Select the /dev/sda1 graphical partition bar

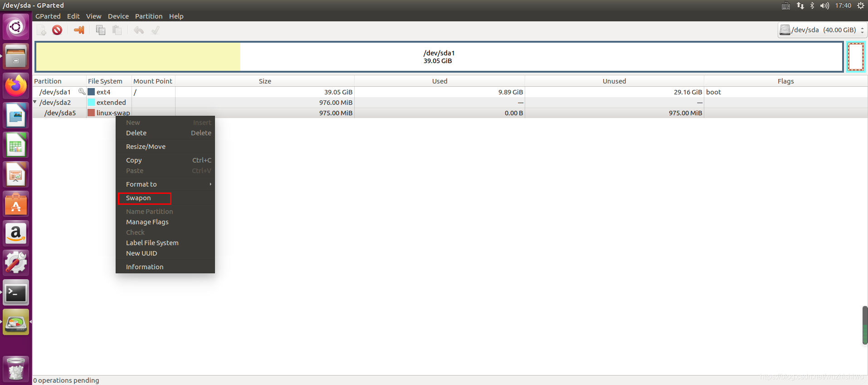(x=439, y=57)
